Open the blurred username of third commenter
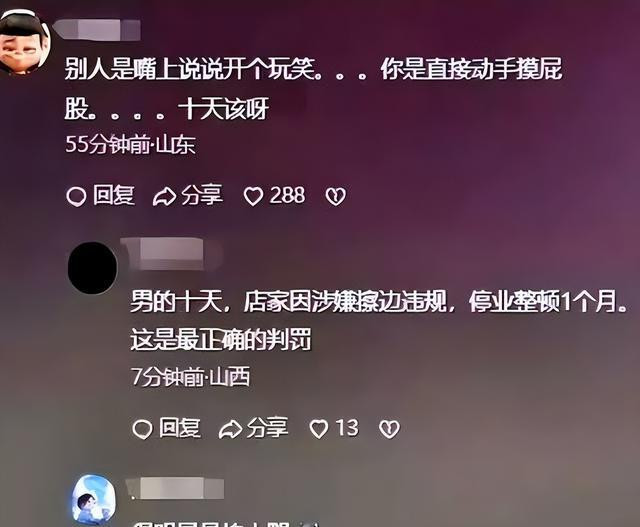This screenshot has height=527, width=640. (x=176, y=489)
